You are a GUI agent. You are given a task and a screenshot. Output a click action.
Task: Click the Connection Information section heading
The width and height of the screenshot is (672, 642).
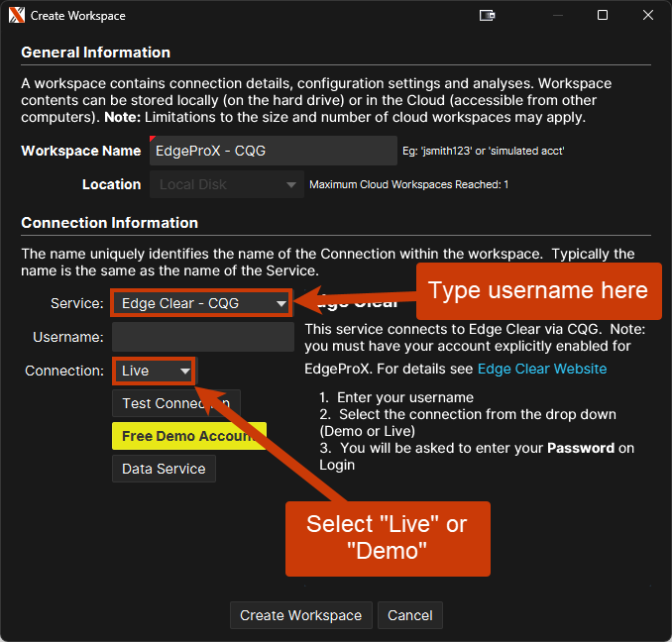110,223
